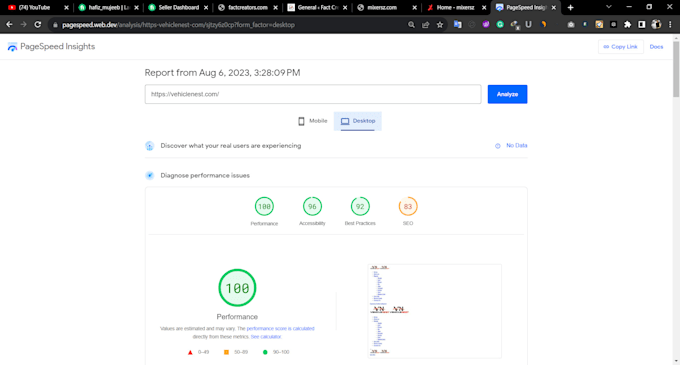The image size is (680, 365).
Task: Click the Accessibility 96 score gauge
Action: [312, 207]
